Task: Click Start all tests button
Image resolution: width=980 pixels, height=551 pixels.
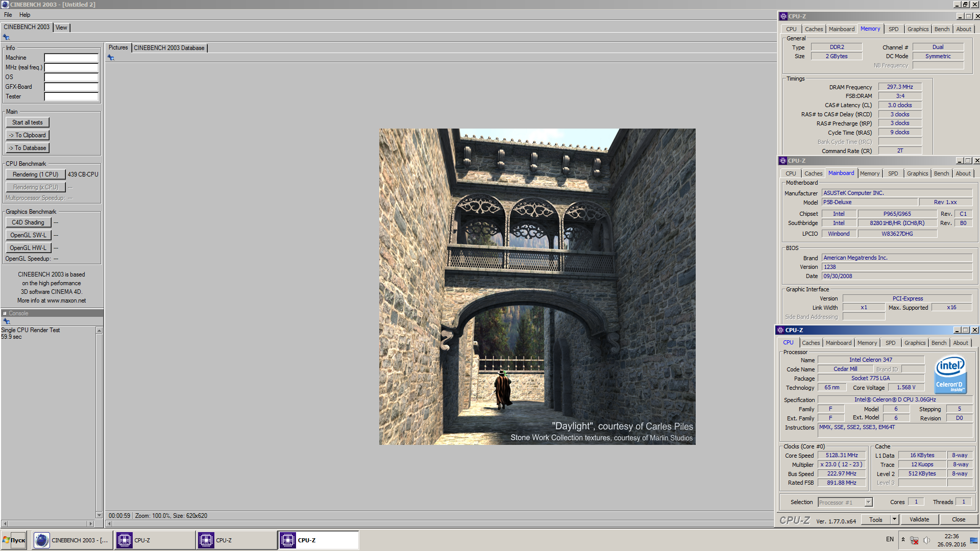Action: 28,122
